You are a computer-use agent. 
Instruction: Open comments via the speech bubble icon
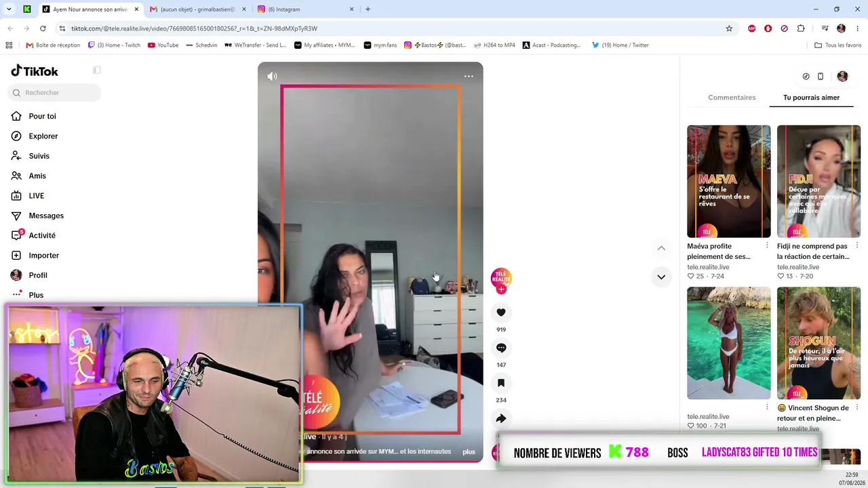pyautogui.click(x=501, y=348)
